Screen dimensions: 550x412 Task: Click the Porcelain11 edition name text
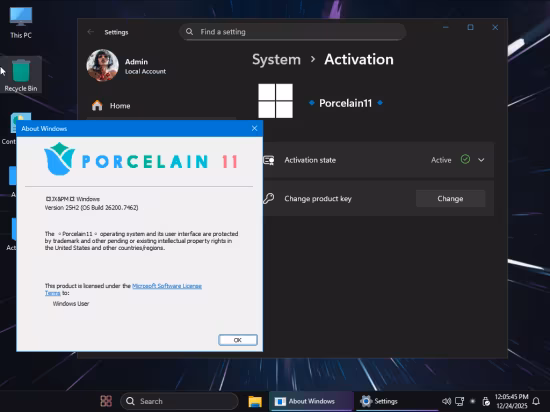[346, 103]
